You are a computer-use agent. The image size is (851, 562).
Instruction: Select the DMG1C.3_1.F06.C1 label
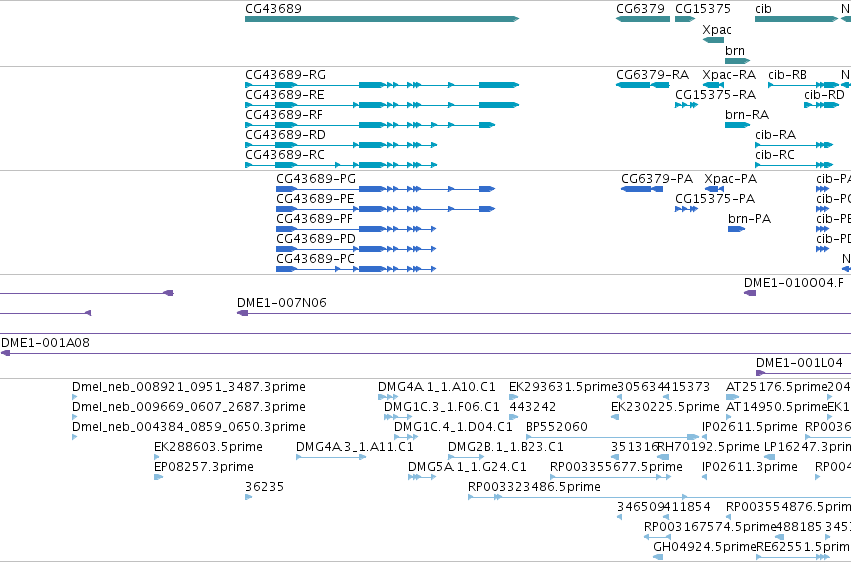click(441, 407)
